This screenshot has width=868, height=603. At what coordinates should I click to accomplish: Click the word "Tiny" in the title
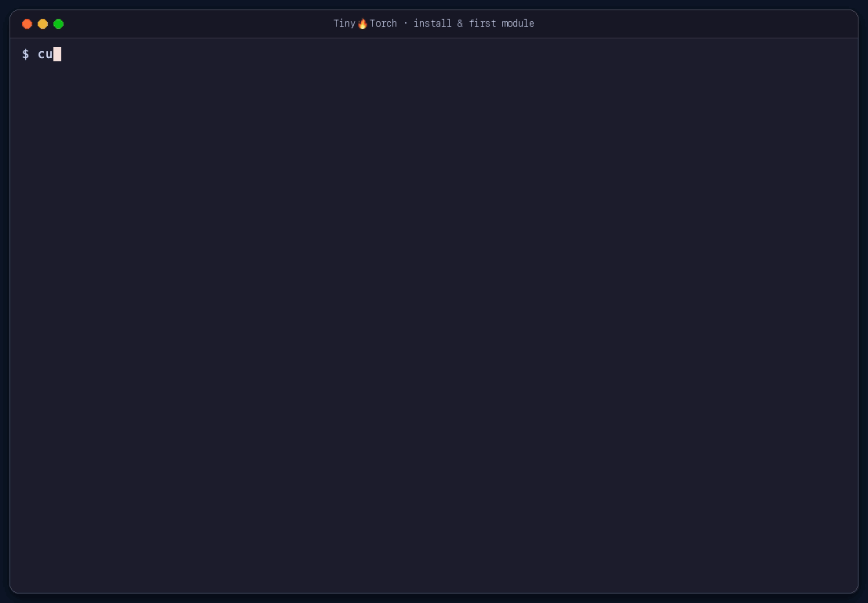click(345, 24)
